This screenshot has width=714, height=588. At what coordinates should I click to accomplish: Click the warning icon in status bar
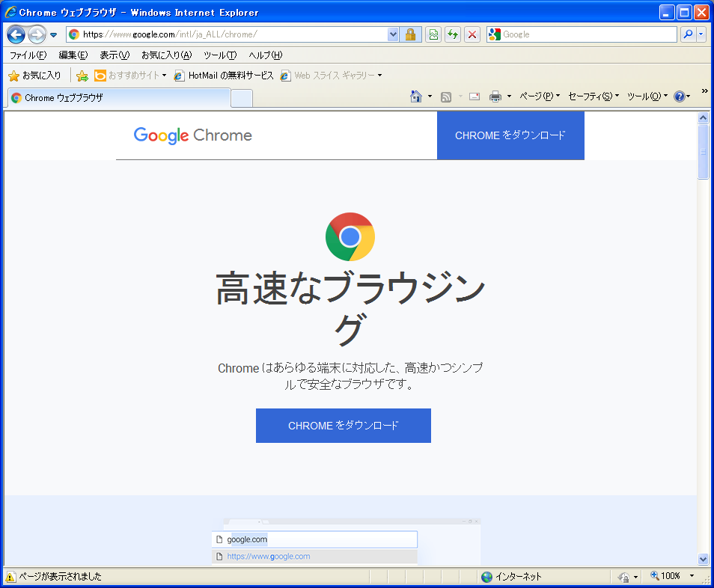[10, 577]
